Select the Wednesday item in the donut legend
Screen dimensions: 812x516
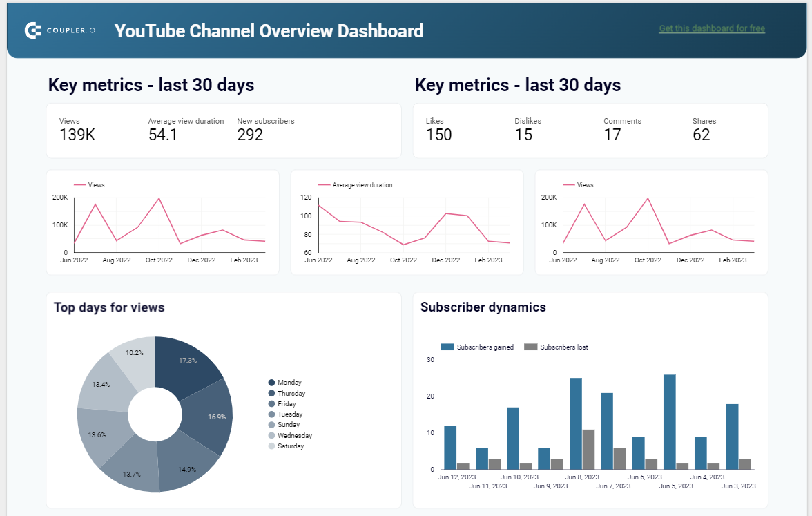coord(292,435)
